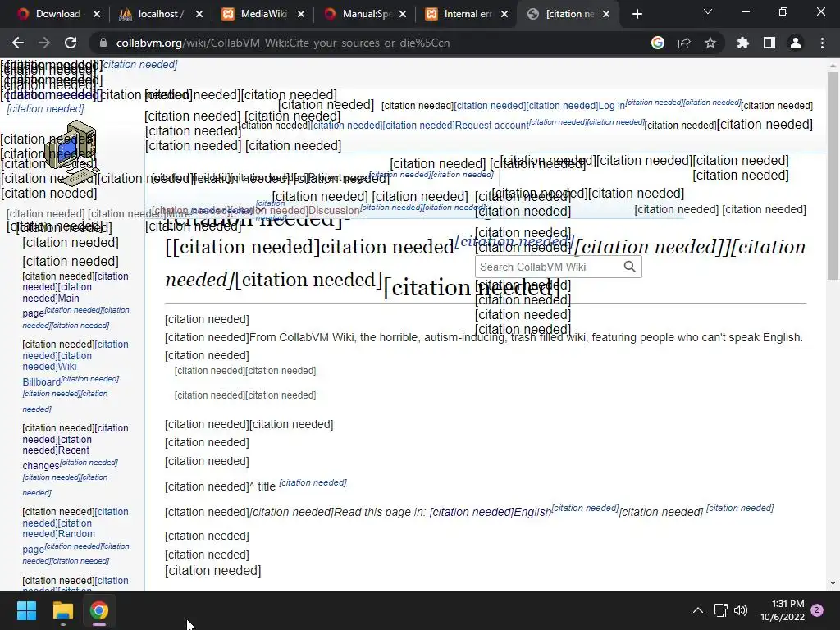
Task: Bookmark this page with the star icon
Action: pos(710,43)
